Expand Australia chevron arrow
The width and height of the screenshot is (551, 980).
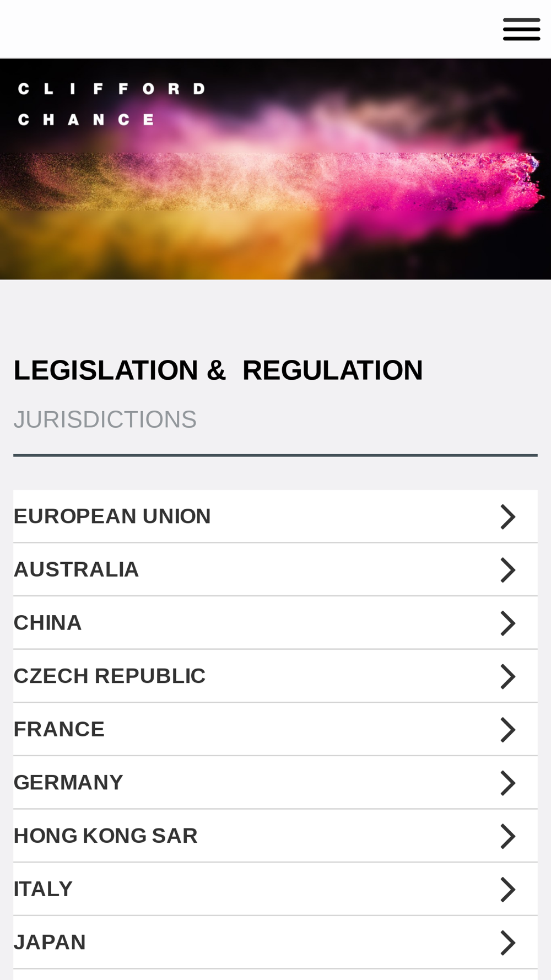click(x=508, y=569)
